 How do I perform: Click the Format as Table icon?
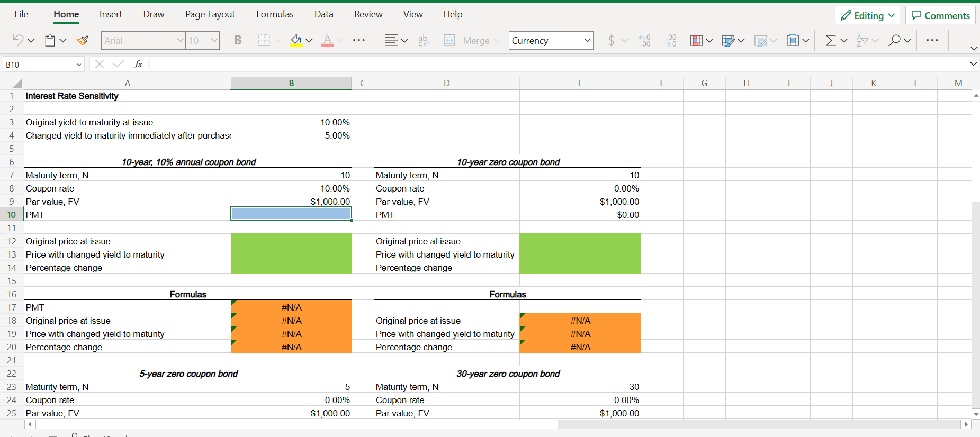[x=729, y=40]
